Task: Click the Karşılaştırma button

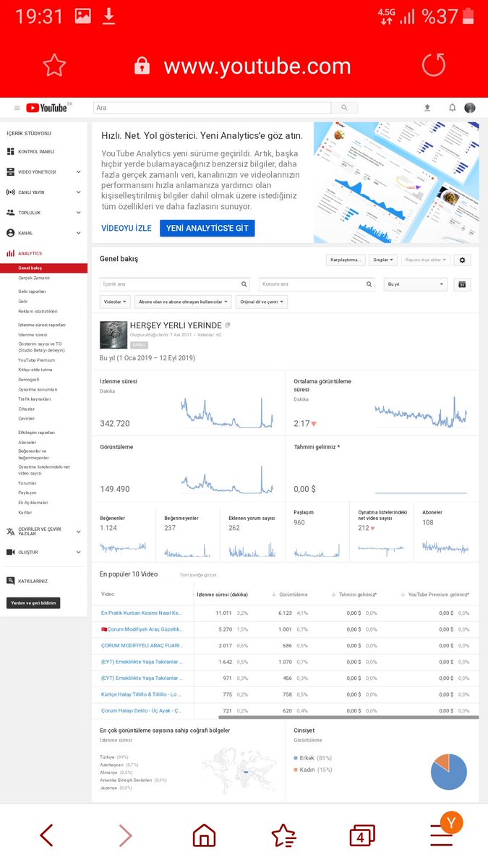Action: coord(346,260)
